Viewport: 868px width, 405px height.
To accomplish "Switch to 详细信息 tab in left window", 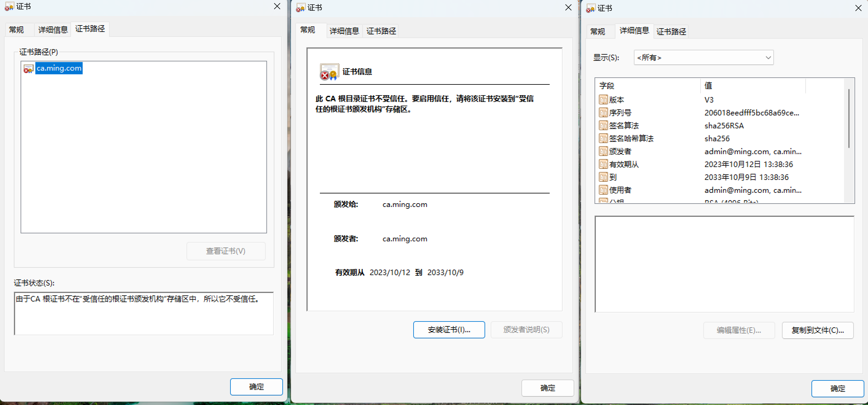I will [x=53, y=29].
